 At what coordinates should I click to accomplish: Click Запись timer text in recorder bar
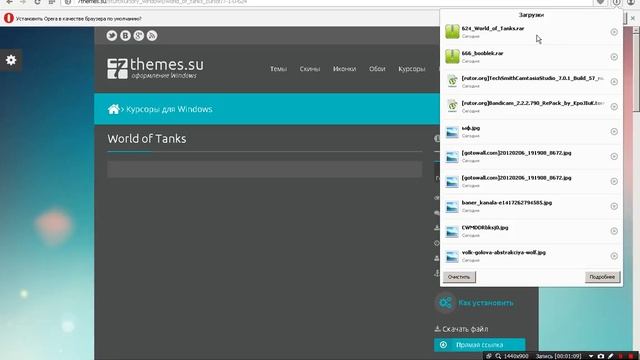558,356
